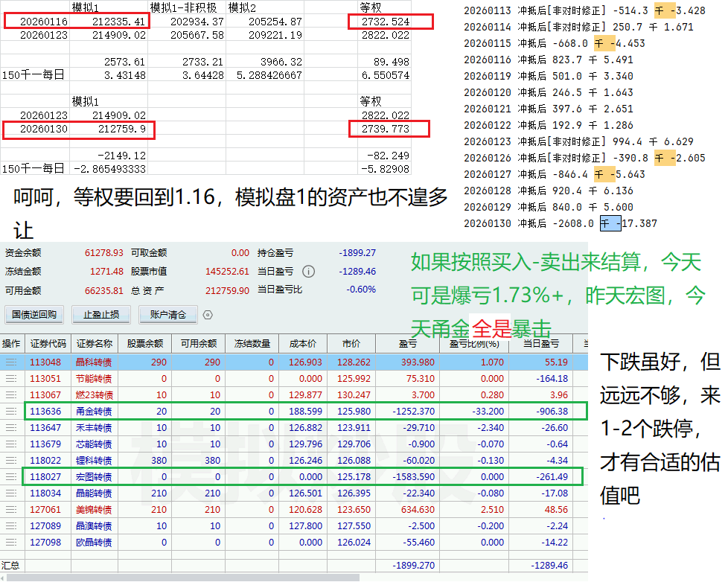
Task: Open the operation icon in 锂科转债 row
Action: [11, 461]
